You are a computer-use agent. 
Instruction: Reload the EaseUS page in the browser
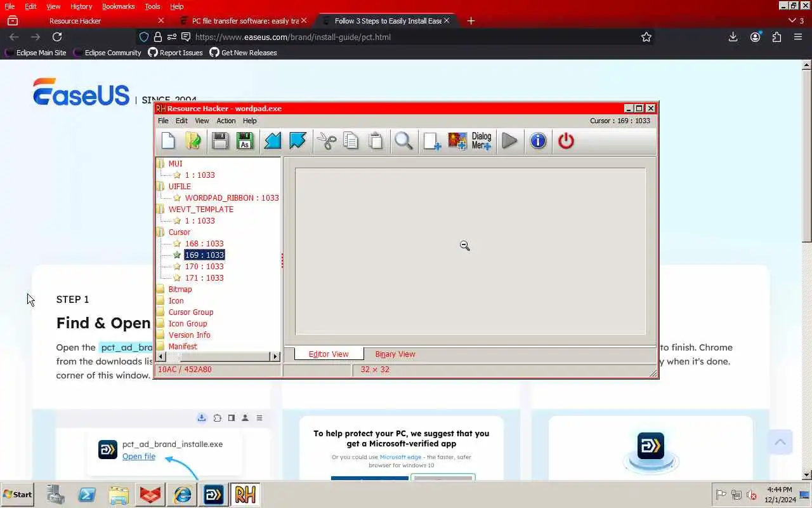coord(57,37)
